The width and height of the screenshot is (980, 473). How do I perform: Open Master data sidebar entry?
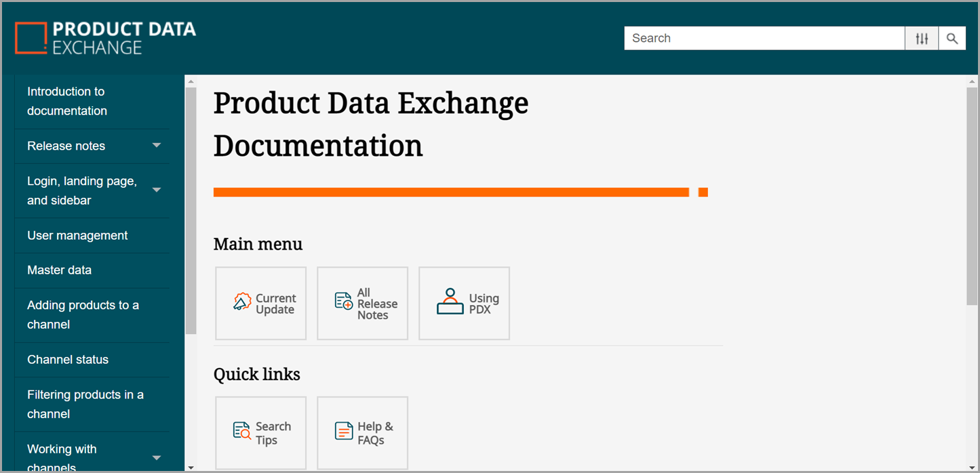pos(59,270)
